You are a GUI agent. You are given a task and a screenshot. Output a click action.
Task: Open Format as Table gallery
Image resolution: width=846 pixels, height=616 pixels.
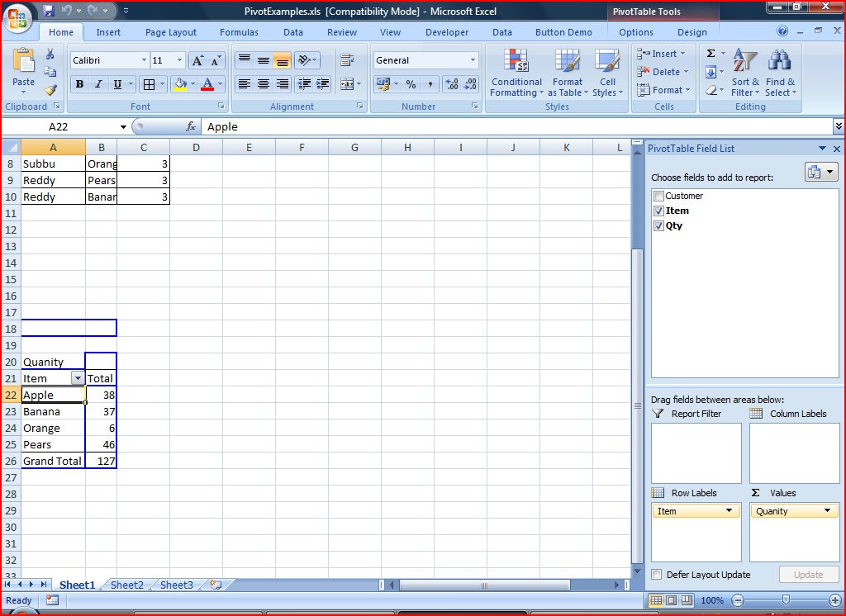(x=568, y=73)
